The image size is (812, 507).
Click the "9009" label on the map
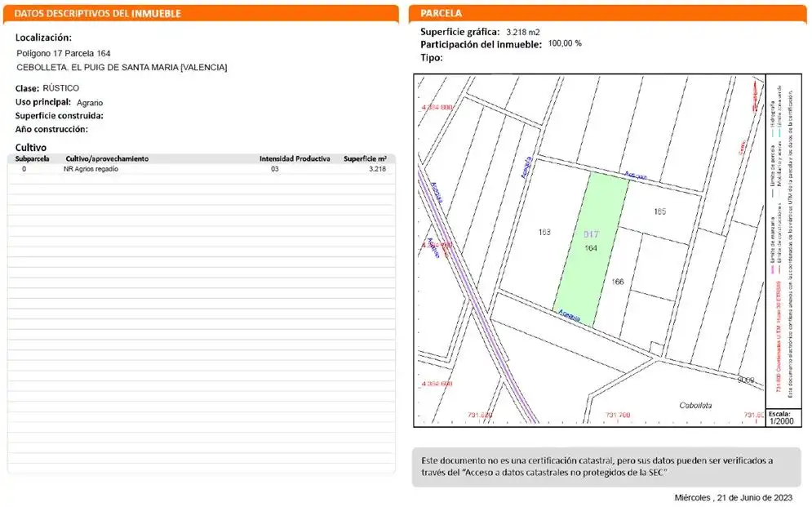(746, 380)
